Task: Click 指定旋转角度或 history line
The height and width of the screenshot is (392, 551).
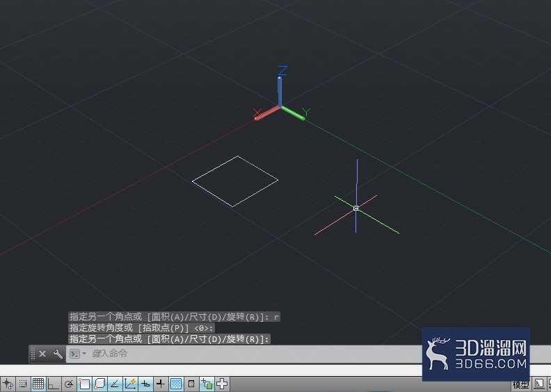Action: (141, 328)
